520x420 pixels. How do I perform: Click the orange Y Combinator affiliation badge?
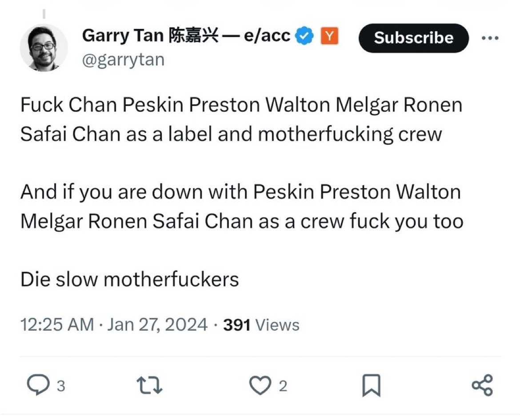[x=329, y=36]
